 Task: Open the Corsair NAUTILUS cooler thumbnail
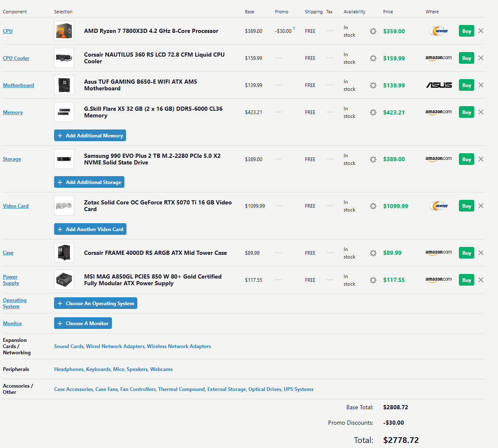pos(64,58)
